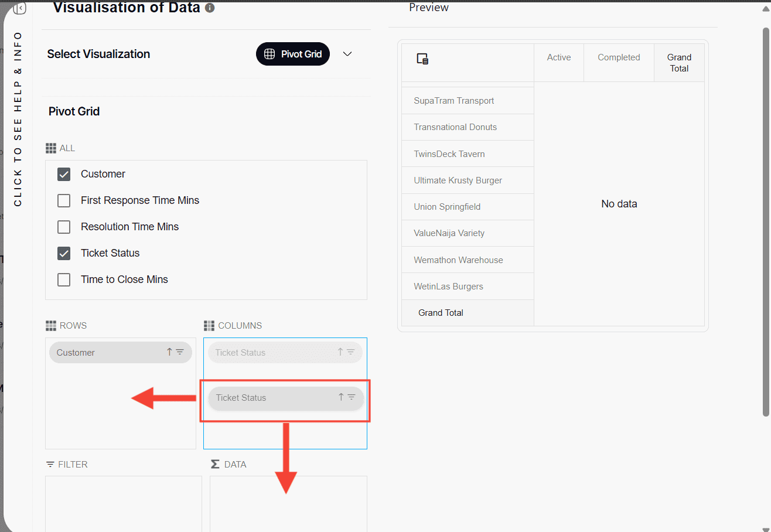
Task: Click the Preview heading
Action: [x=429, y=8]
